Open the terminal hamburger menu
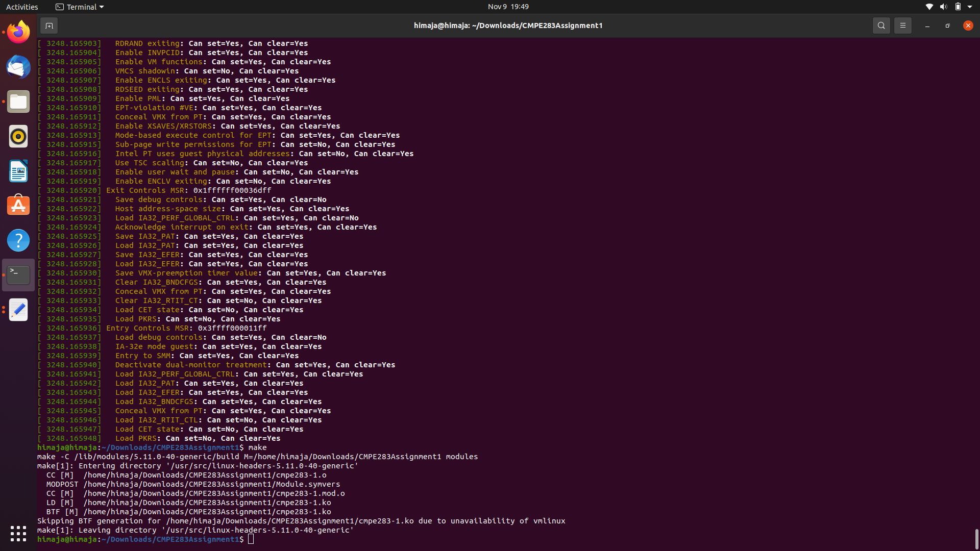 click(902, 26)
